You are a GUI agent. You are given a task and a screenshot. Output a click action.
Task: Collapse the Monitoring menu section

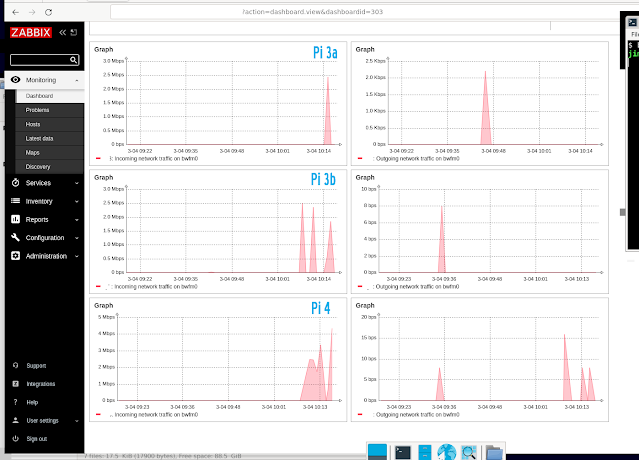point(77,80)
